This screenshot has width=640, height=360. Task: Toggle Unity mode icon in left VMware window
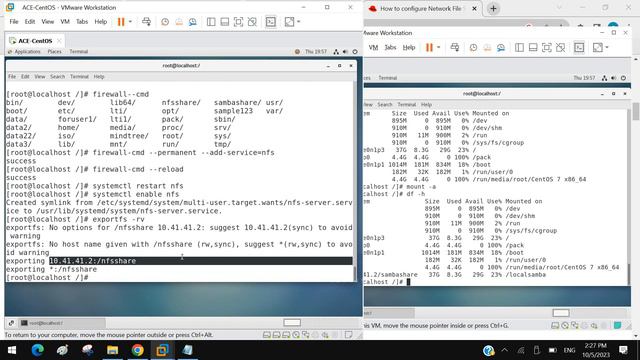pyautogui.click(x=252, y=22)
